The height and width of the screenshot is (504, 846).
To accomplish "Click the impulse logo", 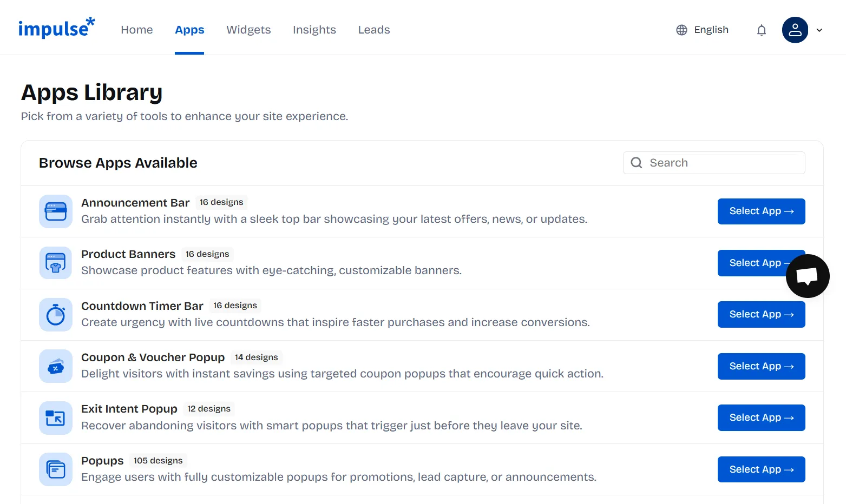I will coord(57,28).
